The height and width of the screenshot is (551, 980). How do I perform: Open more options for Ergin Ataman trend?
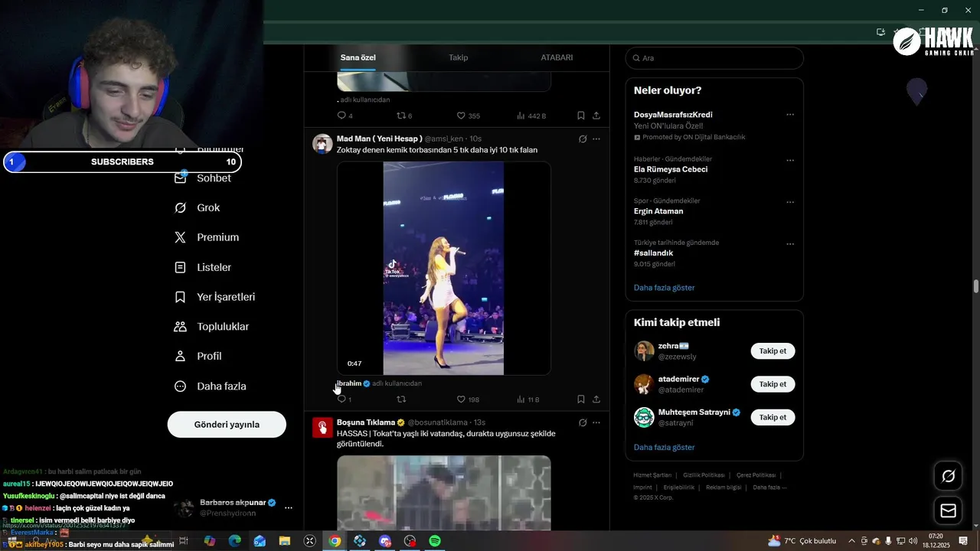(x=790, y=203)
